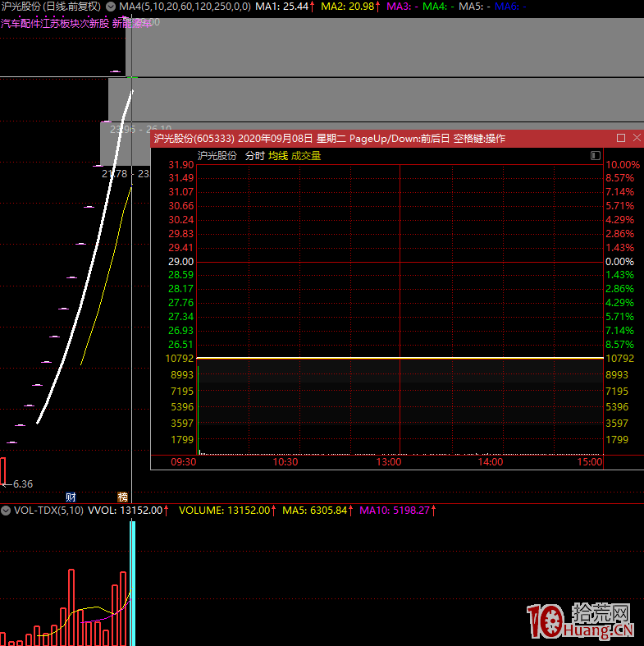Click the 汽车配件 sector link
The height and width of the screenshot is (646, 644).
[x=20, y=23]
